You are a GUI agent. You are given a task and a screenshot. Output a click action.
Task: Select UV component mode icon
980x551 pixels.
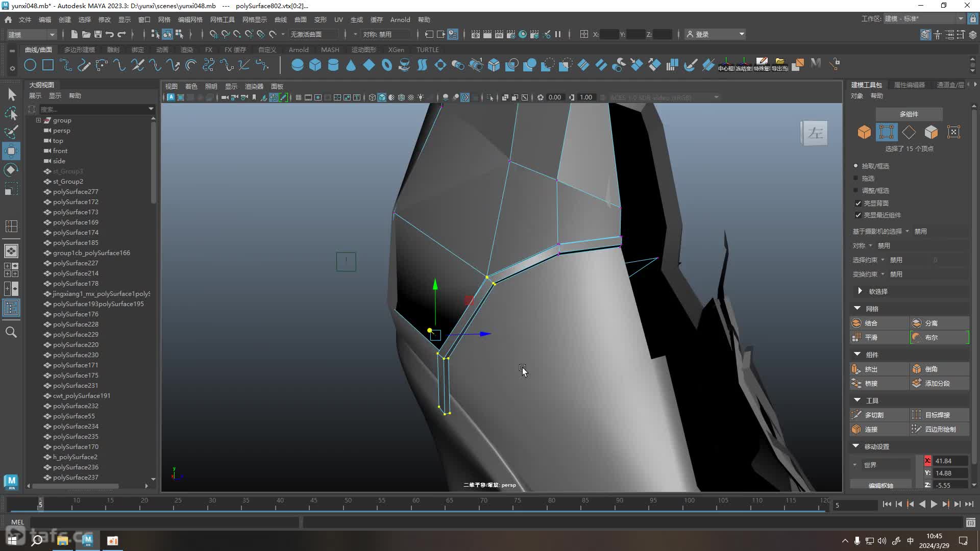pyautogui.click(x=953, y=132)
